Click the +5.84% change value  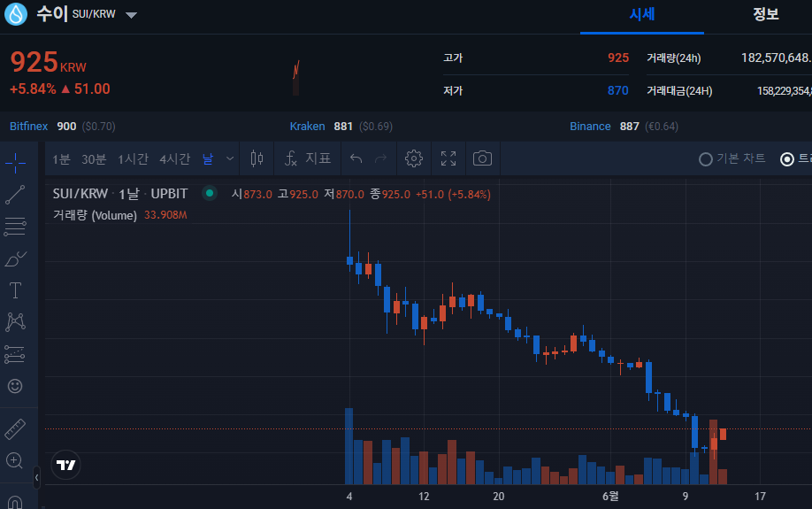click(33, 89)
